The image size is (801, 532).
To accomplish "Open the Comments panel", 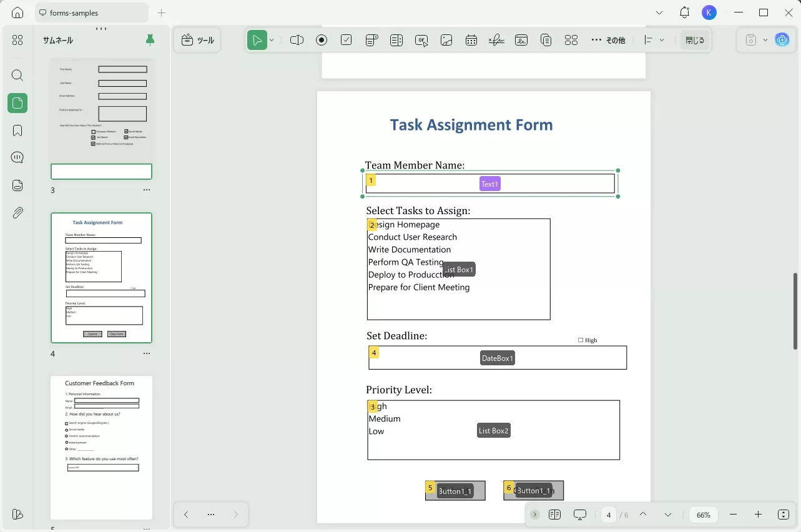I will [17, 157].
